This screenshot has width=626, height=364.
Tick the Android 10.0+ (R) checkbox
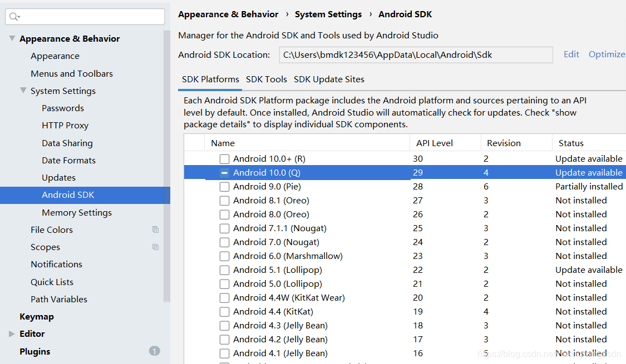click(x=224, y=159)
